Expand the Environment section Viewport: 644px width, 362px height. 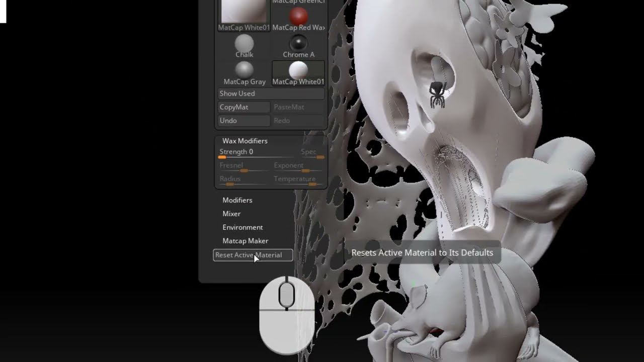tap(243, 227)
